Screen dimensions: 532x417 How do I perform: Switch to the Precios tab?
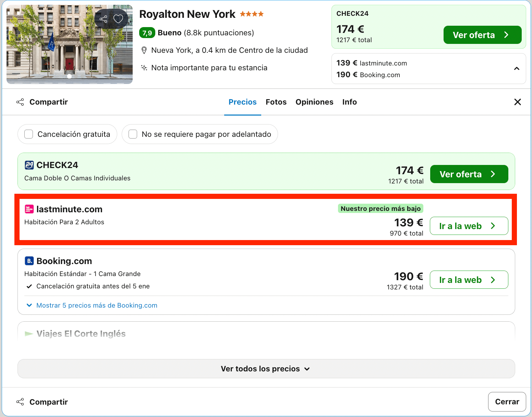tap(243, 102)
